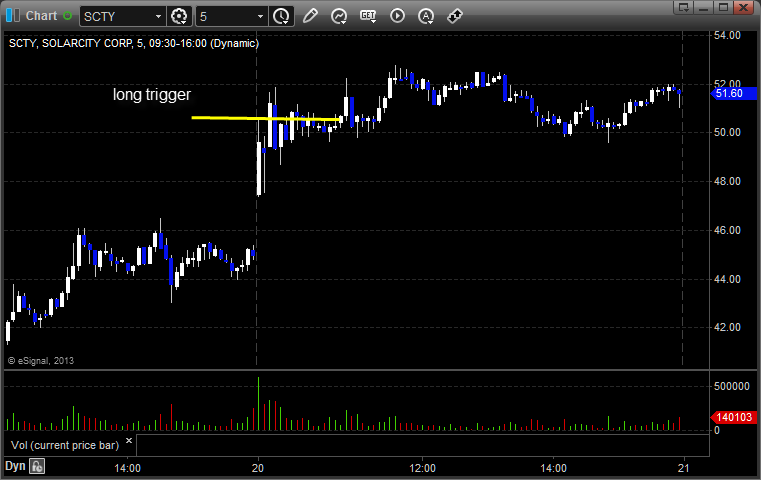
Task: Click the tallest green volume bar
Action: click(258, 404)
